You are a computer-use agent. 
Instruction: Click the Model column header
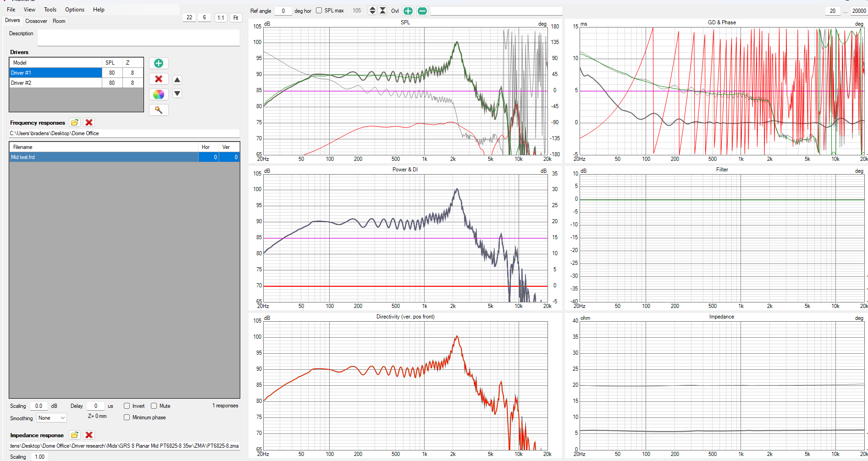pos(56,63)
